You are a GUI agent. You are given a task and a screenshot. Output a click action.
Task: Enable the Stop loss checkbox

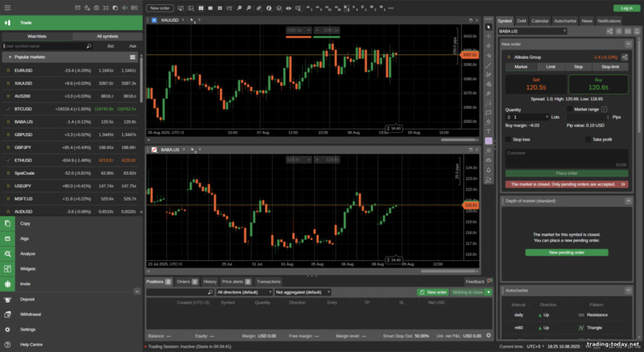[x=508, y=140]
